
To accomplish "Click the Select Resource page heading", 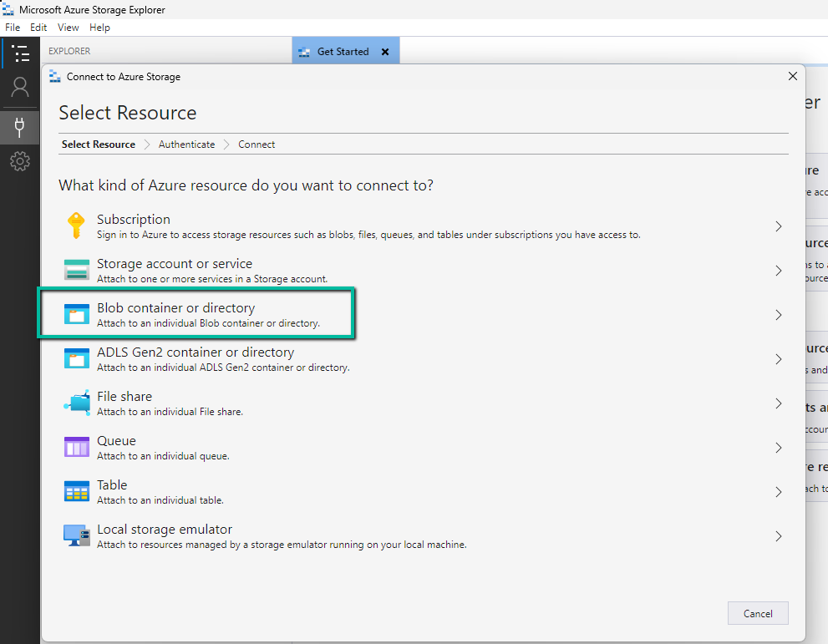I will pos(128,113).
